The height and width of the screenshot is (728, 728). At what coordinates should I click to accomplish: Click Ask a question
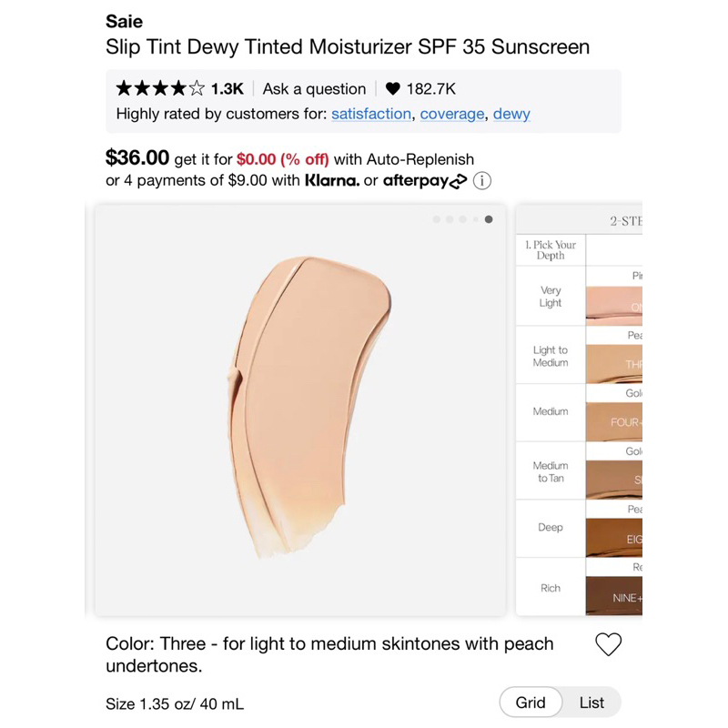[313, 88]
